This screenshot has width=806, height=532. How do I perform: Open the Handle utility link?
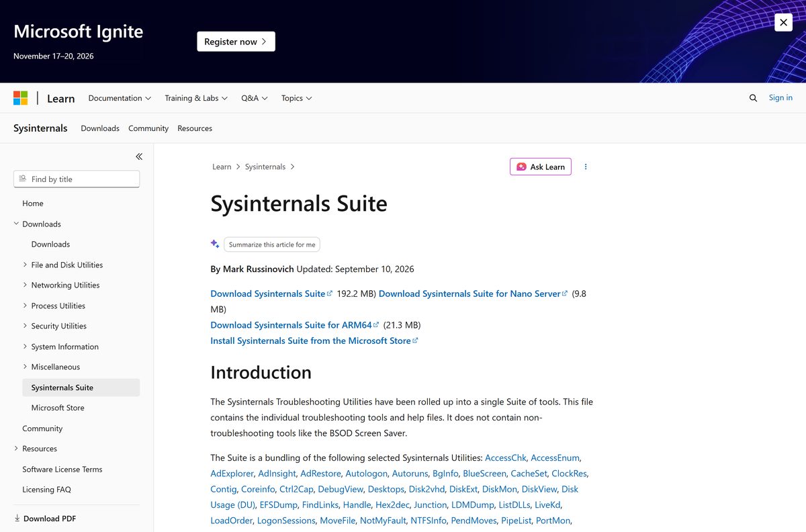[x=357, y=505]
